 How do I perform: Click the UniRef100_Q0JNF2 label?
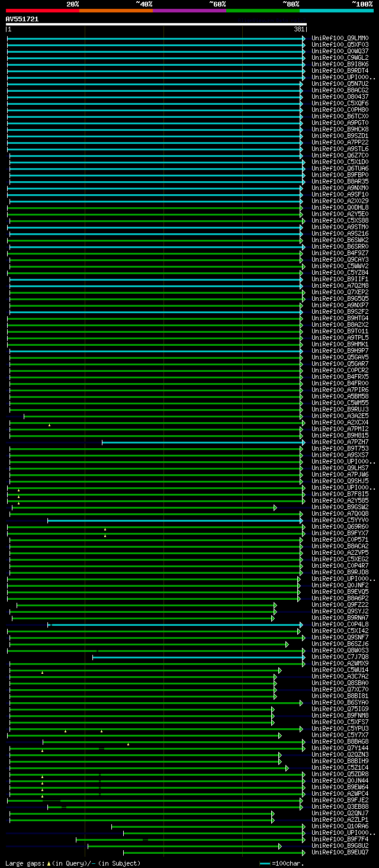tap(340, 586)
